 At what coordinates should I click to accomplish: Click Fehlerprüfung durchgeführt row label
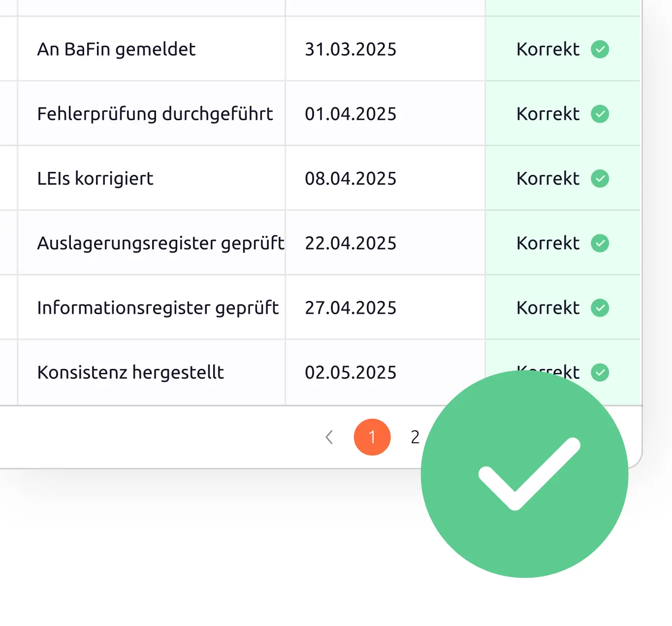[155, 114]
